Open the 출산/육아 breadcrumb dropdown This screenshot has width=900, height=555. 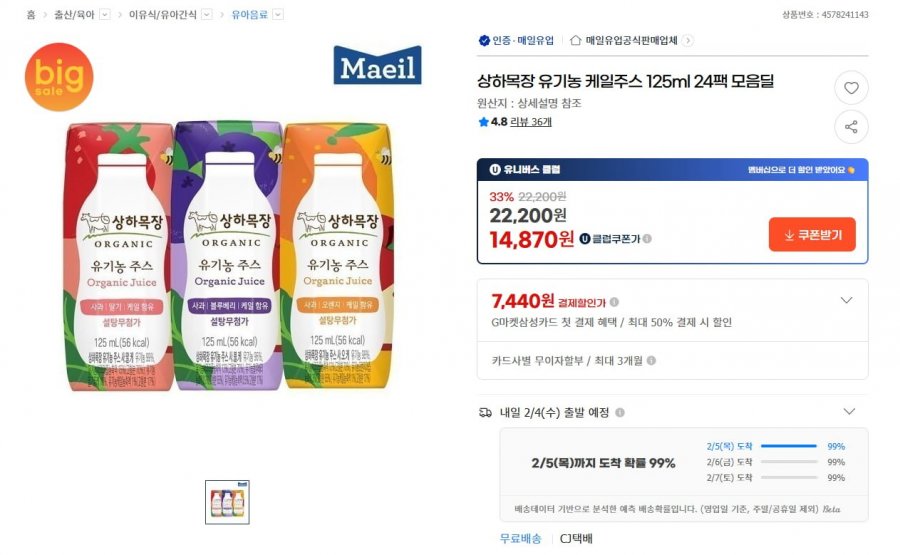[x=104, y=15]
